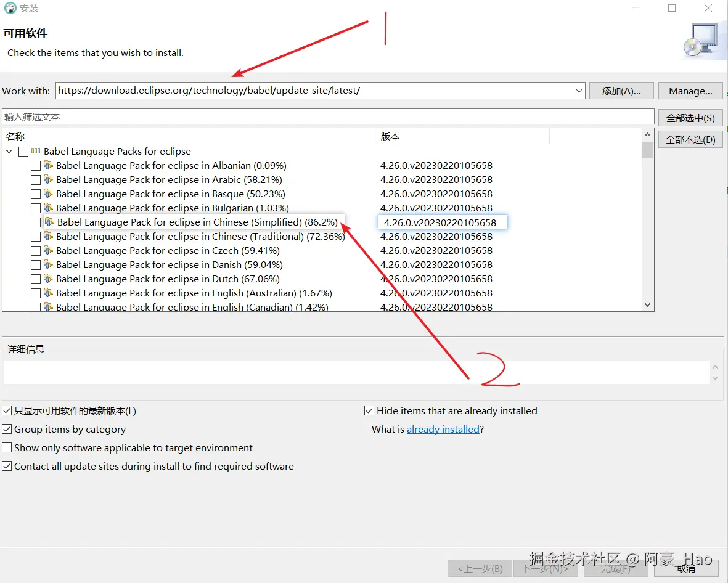
Task: Click the Albanian language pack feature icon
Action: [x=48, y=165]
